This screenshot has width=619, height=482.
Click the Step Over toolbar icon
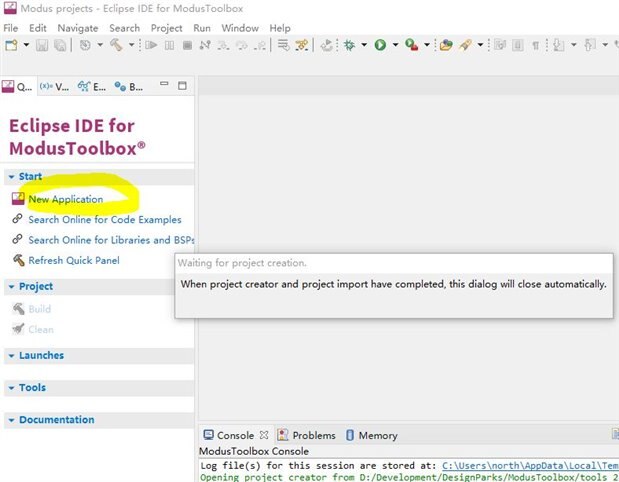tap(242, 45)
